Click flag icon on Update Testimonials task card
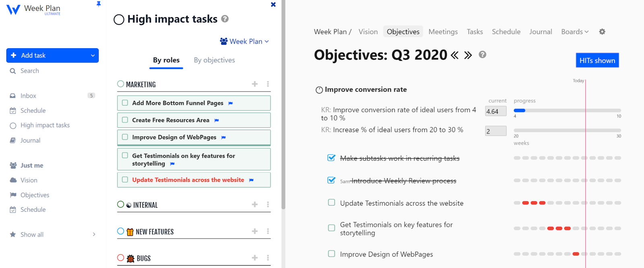 pyautogui.click(x=251, y=180)
